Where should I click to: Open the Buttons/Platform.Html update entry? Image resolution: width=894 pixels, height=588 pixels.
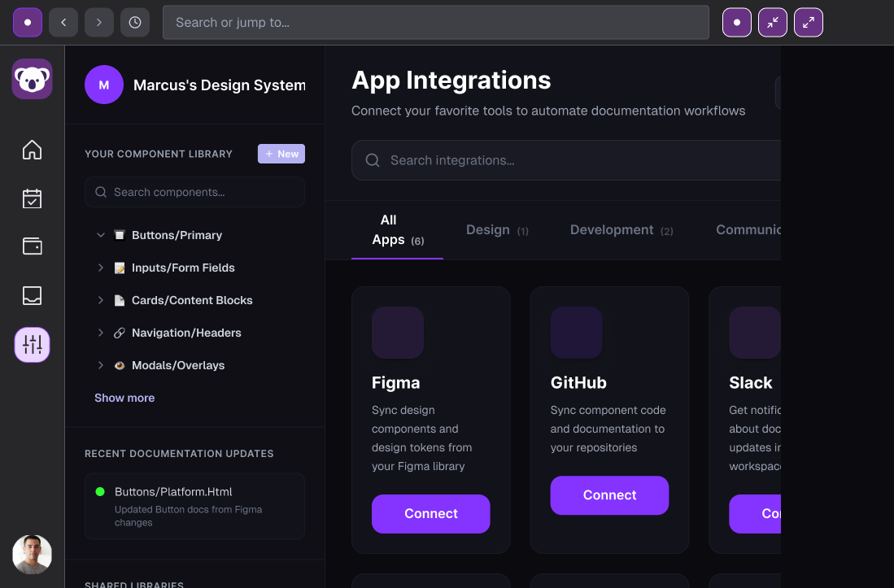pos(194,506)
